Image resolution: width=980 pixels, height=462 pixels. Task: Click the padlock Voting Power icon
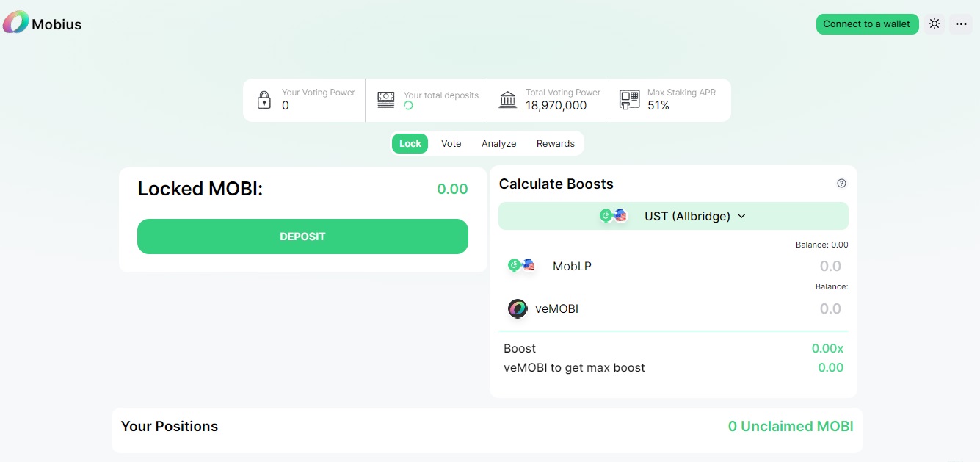[x=264, y=100]
